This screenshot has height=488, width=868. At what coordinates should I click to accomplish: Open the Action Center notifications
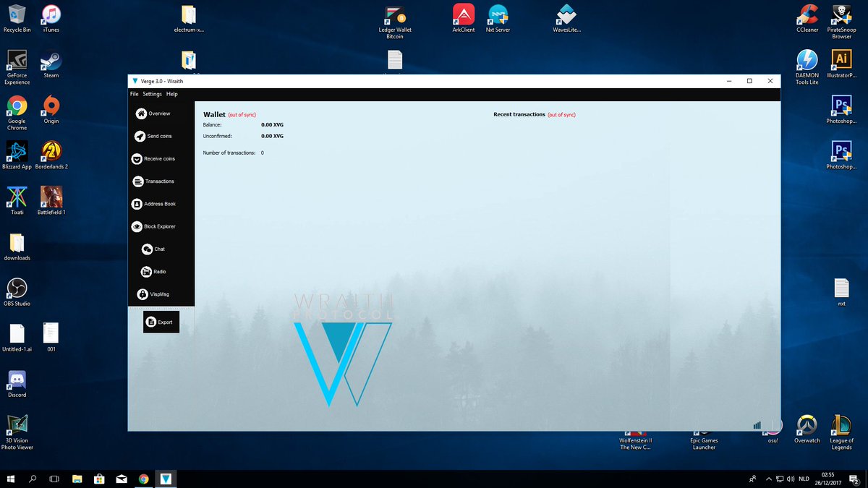tap(854, 479)
